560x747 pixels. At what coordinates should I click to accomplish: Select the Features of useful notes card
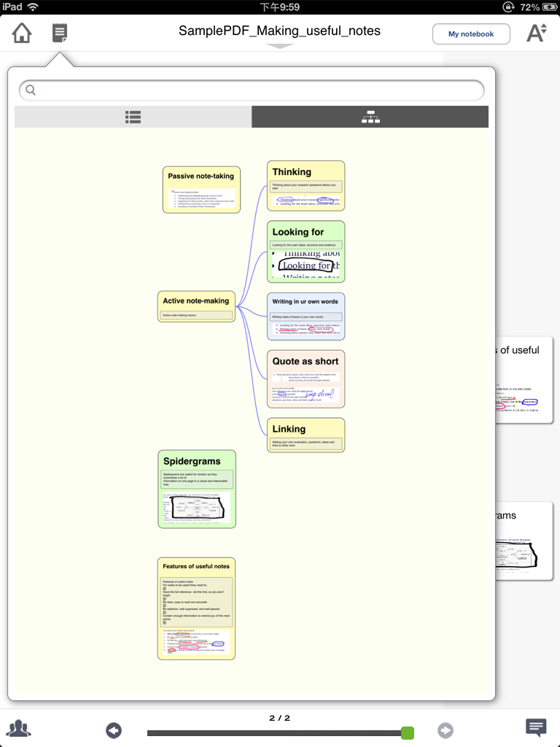pos(196,608)
